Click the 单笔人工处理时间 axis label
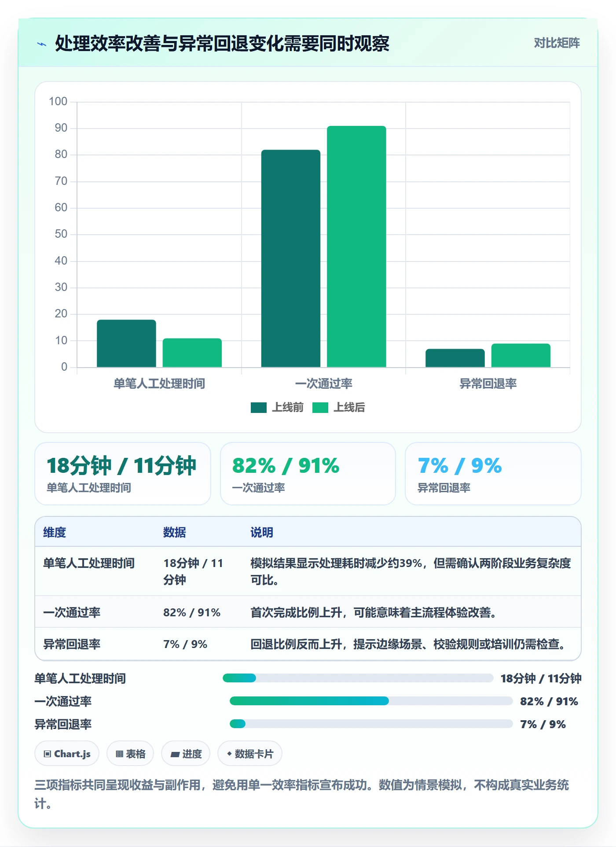The image size is (616, 847). [x=159, y=384]
